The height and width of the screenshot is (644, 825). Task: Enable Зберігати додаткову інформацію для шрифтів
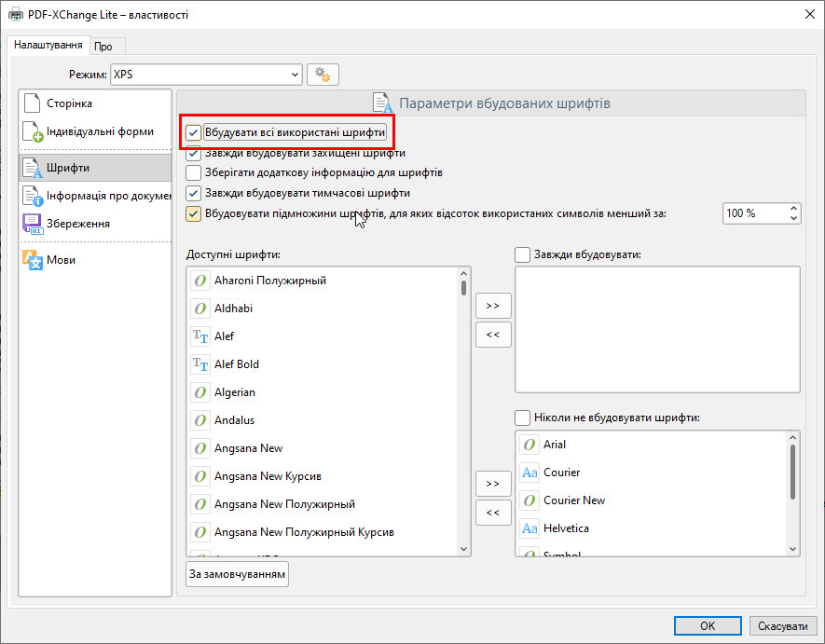[193, 172]
